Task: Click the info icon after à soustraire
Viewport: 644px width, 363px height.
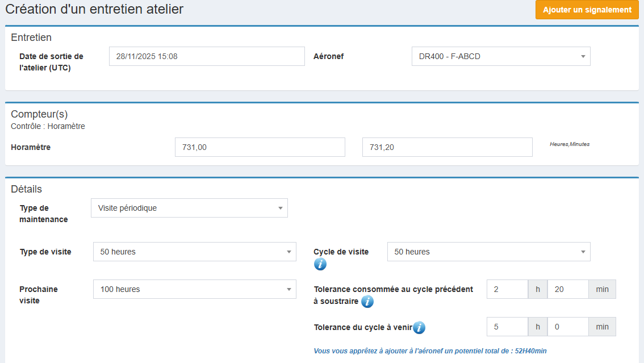Action: point(367,302)
